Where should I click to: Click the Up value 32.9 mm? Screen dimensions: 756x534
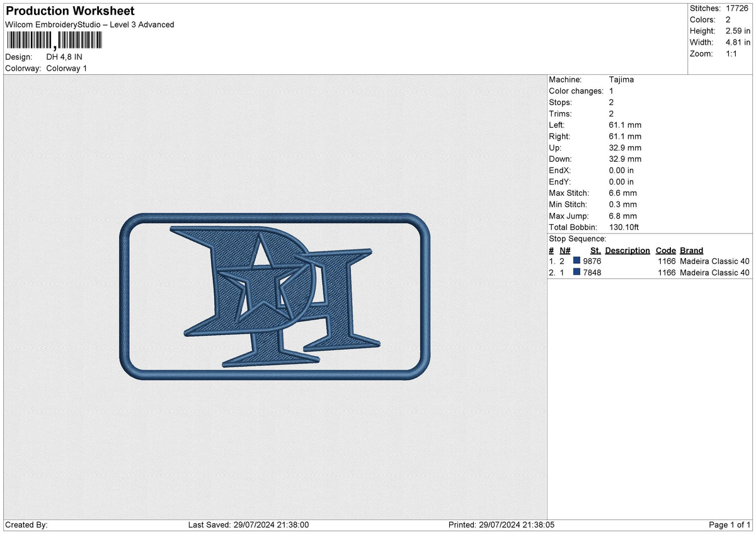pos(626,147)
